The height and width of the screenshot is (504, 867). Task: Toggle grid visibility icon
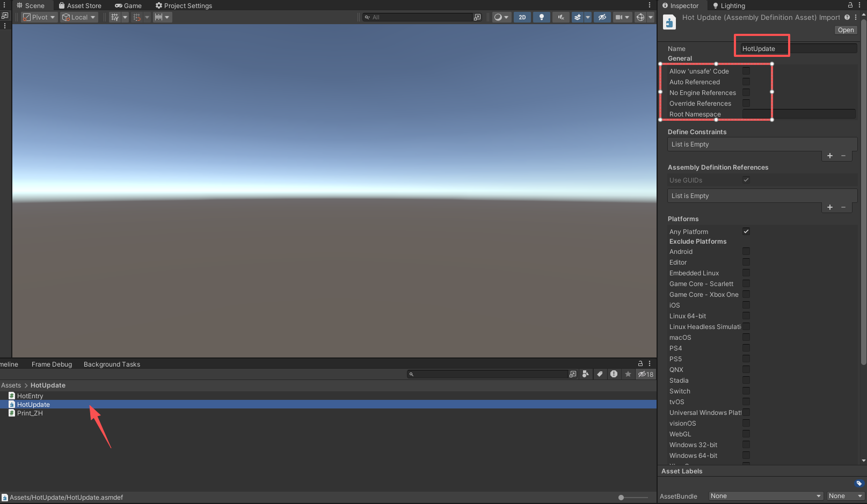tap(115, 17)
